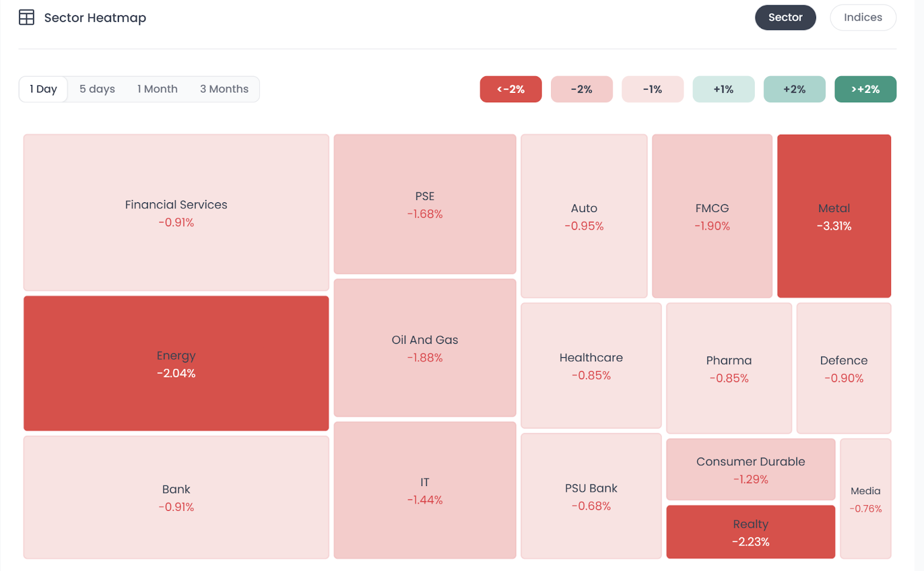Image resolution: width=924 pixels, height=571 pixels.
Task: Open the Energy sector tile
Action: tap(176, 364)
